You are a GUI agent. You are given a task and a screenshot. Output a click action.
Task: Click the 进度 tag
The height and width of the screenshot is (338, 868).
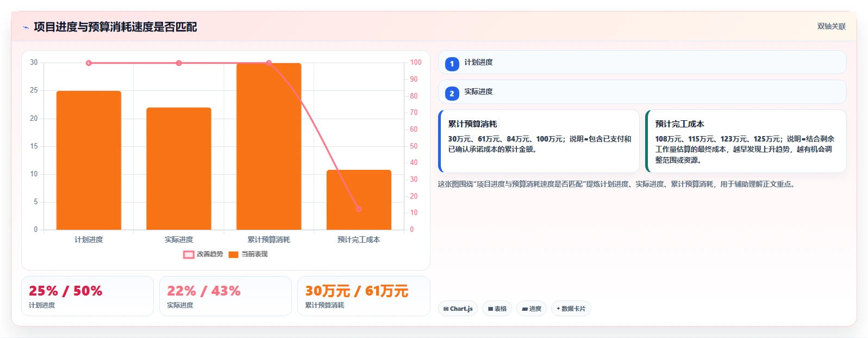531,309
